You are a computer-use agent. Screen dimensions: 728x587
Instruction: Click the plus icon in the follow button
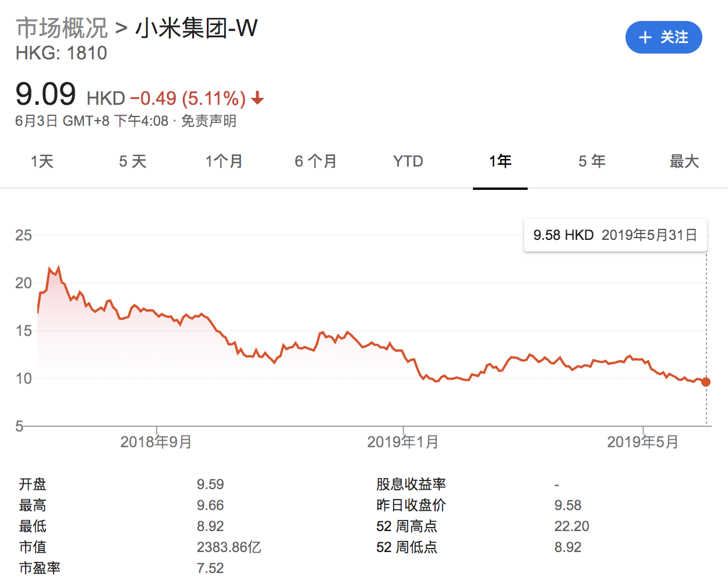(x=645, y=37)
